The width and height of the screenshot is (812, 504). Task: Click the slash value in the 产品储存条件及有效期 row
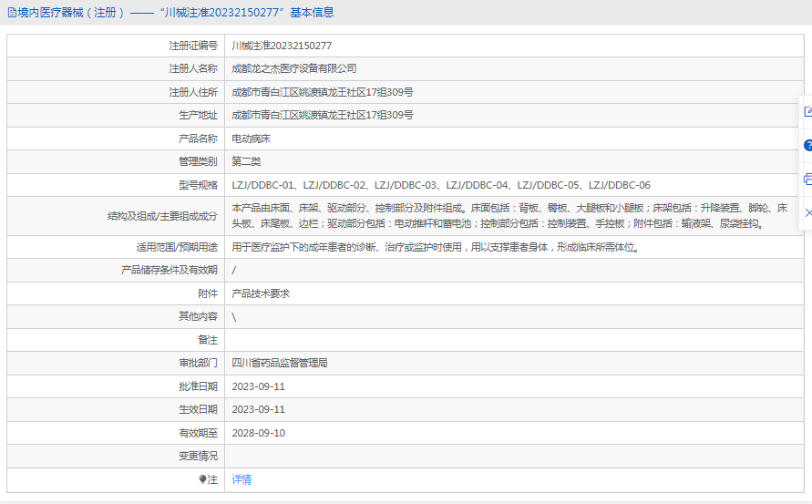coord(233,270)
